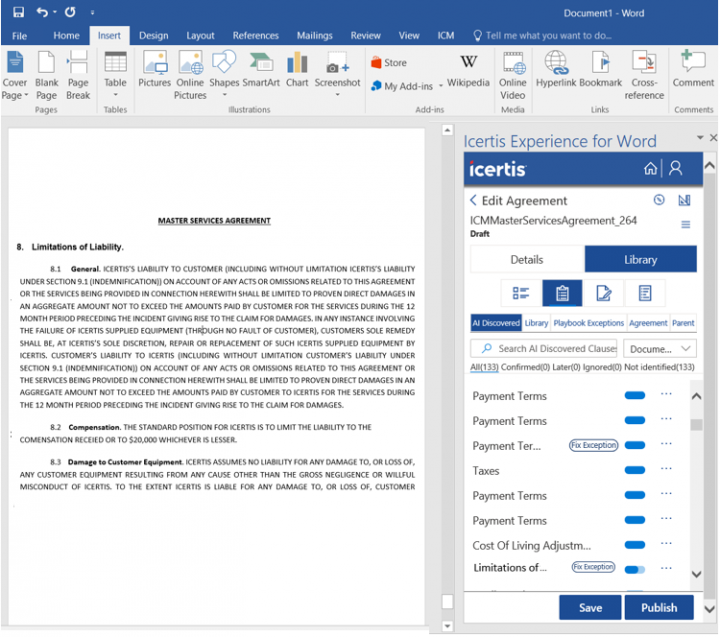Open the File tab
The image size is (720, 637).
click(x=19, y=35)
